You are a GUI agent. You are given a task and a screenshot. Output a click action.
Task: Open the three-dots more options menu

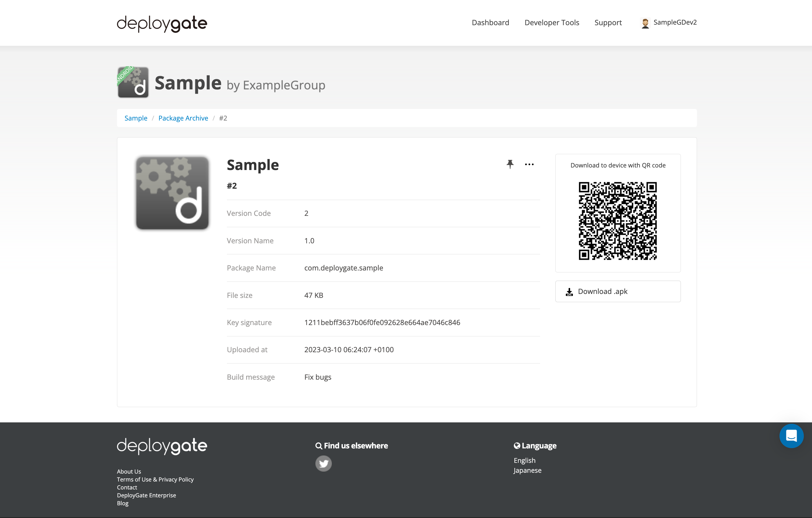(529, 164)
